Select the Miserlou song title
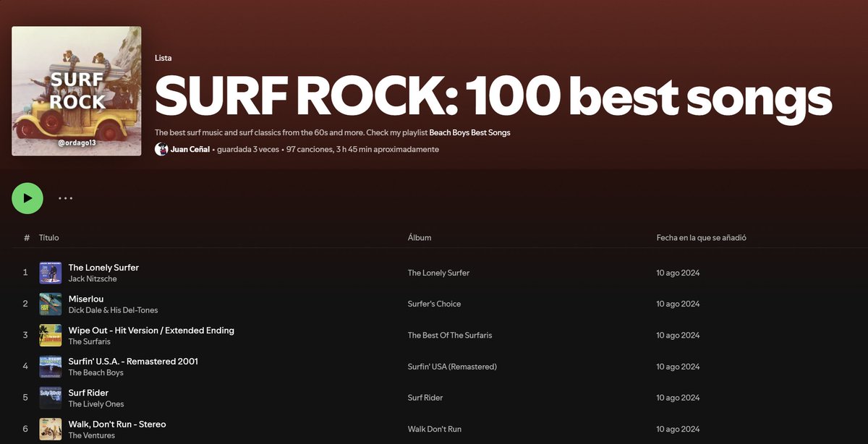This screenshot has width=868, height=444. (x=86, y=299)
